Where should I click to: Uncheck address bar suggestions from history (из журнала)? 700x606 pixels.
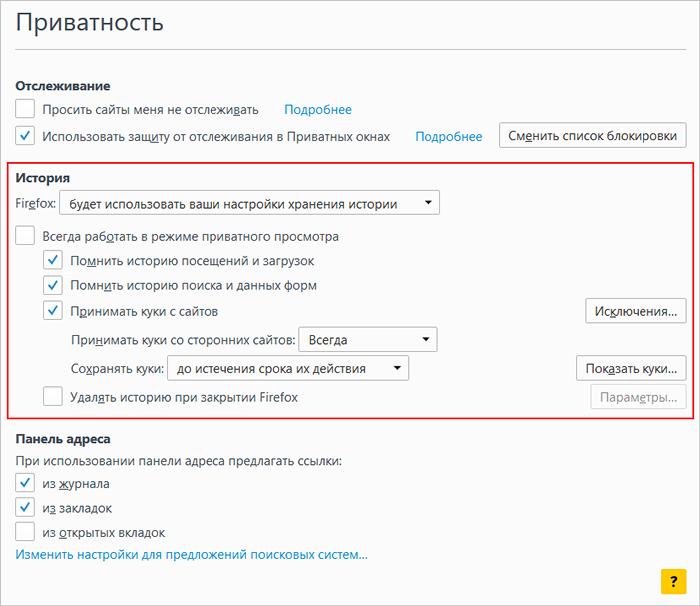[25, 483]
